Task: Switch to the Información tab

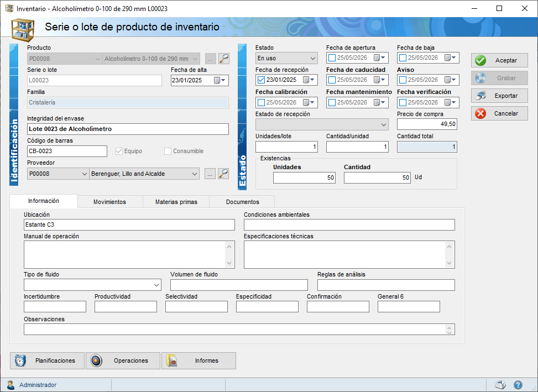Action: coord(44,201)
